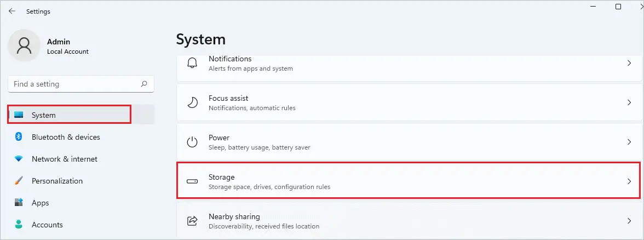Image resolution: width=644 pixels, height=240 pixels.
Task: Open Notifications via its right chevron
Action: click(x=629, y=64)
